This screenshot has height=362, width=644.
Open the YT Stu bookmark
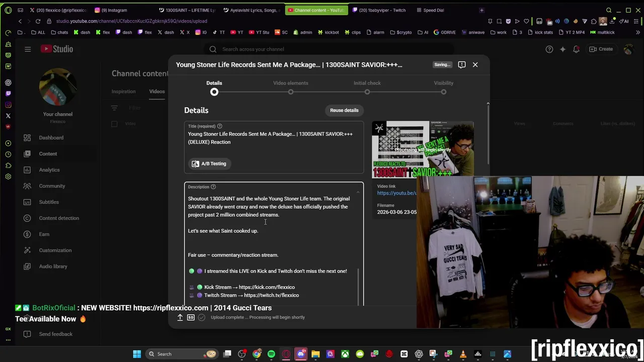259,32
